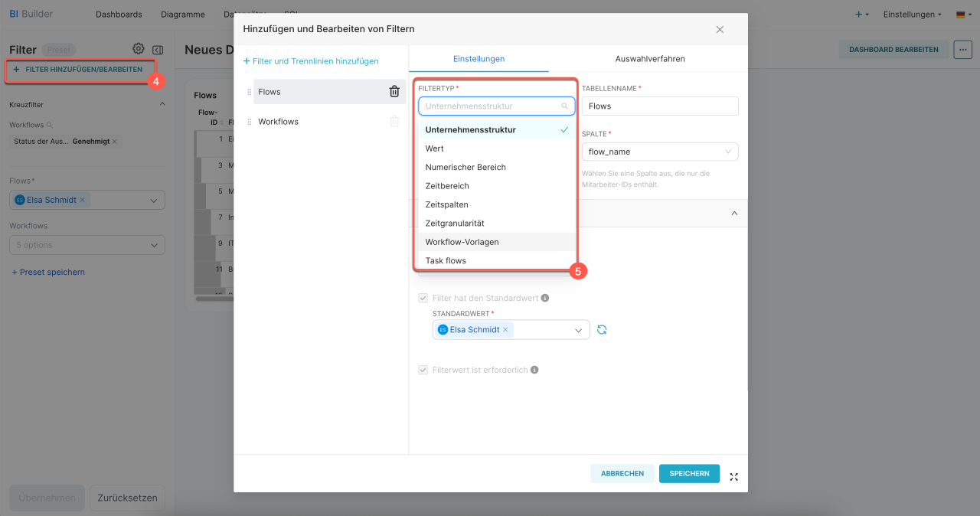Click the Tabellenname input field

click(x=659, y=106)
